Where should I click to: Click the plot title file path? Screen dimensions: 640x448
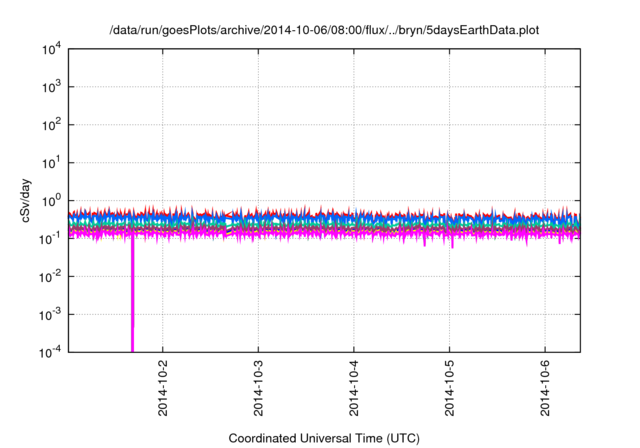(324, 30)
